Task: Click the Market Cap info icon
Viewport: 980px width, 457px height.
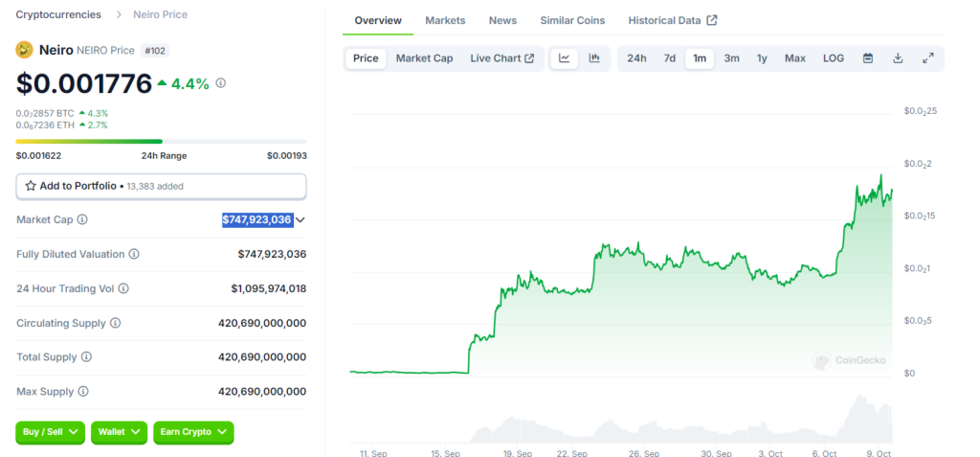Action: 82,220
